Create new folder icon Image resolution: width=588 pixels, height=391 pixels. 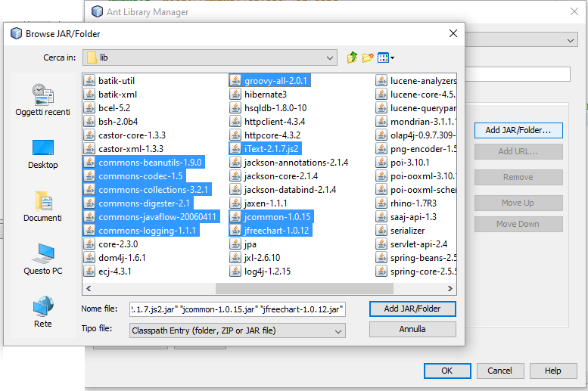click(368, 57)
